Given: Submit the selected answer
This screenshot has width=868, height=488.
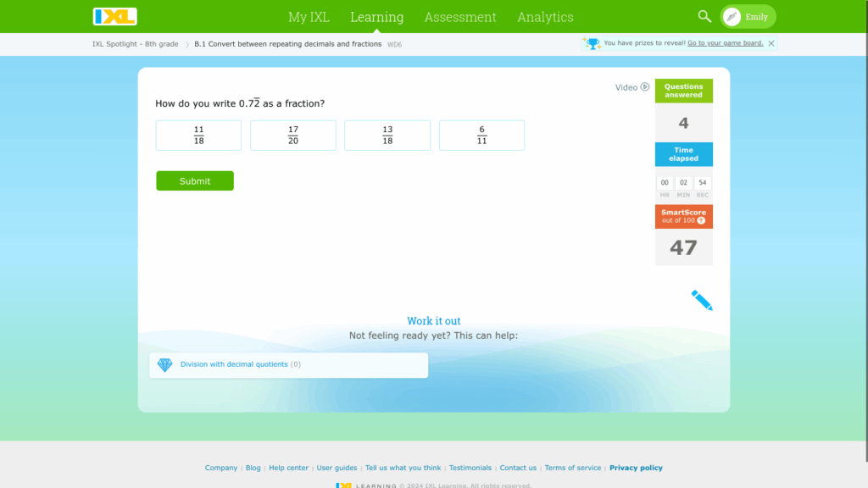Looking at the screenshot, I should pyautogui.click(x=195, y=181).
